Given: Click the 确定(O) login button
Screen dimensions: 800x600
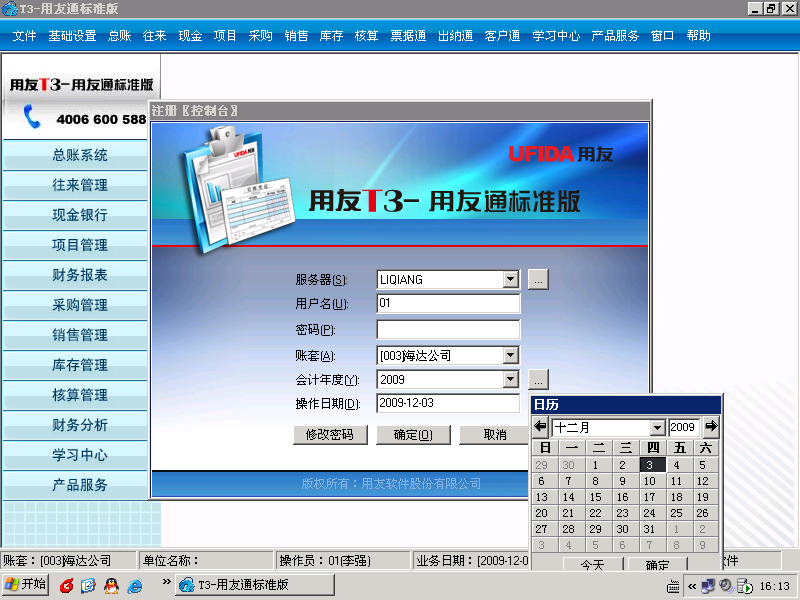Looking at the screenshot, I should [413, 435].
